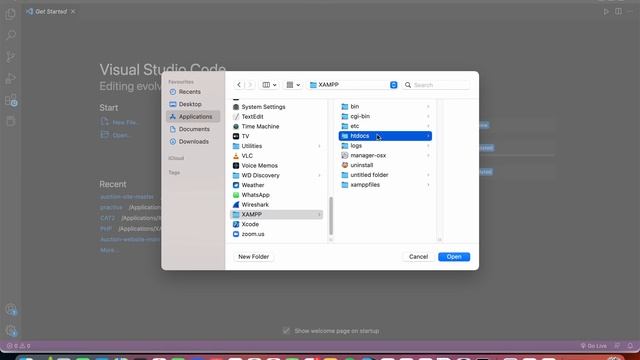The image size is (640, 360).
Task: Select VLC application
Action: click(277, 156)
